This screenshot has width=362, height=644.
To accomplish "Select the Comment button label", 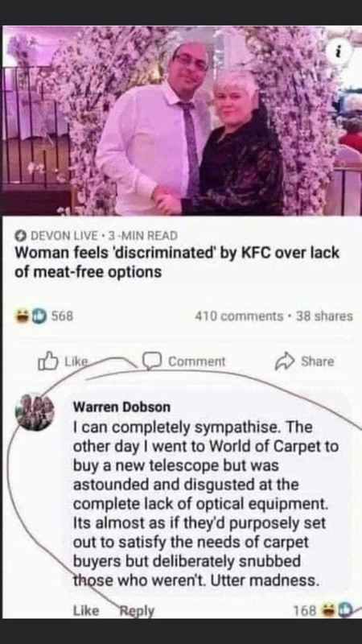I will (x=196, y=361).
